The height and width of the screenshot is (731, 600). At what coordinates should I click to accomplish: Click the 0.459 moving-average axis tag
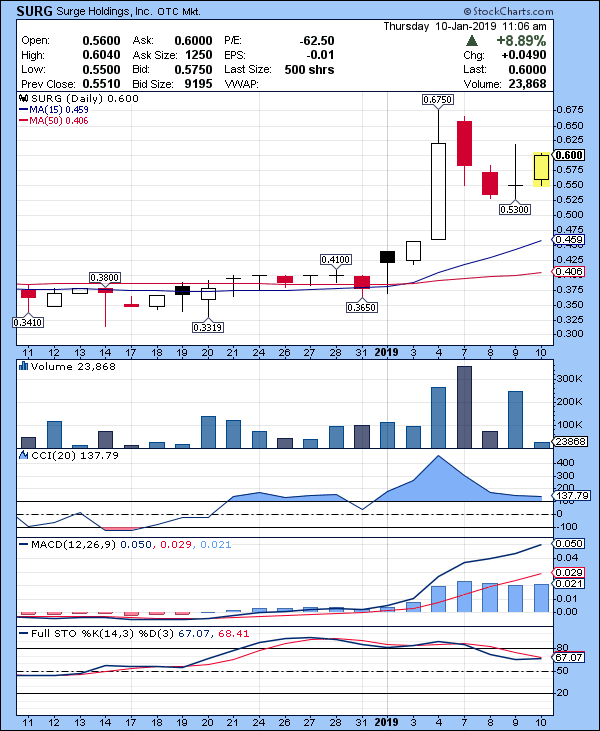point(568,240)
